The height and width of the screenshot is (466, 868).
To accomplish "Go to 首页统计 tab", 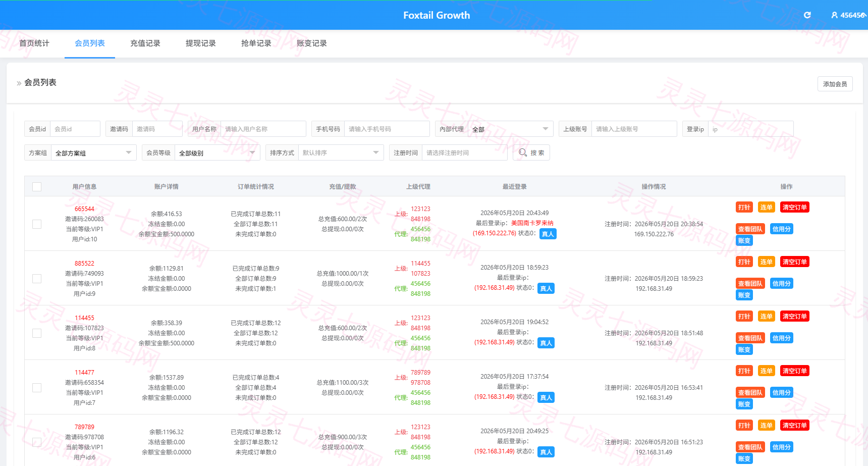I will click(34, 43).
